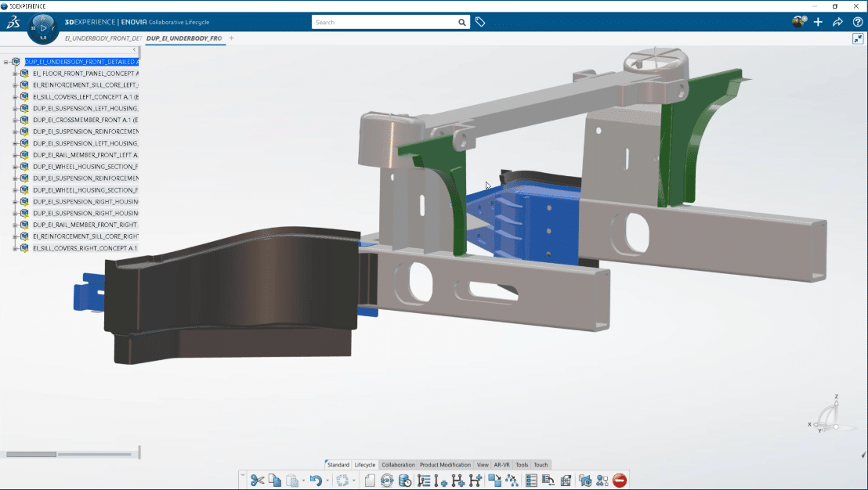868x490 pixels.
Task: Collapse the DUP_EI_UNDERBODY_FRONT_DETAILED root node
Action: tap(6, 61)
